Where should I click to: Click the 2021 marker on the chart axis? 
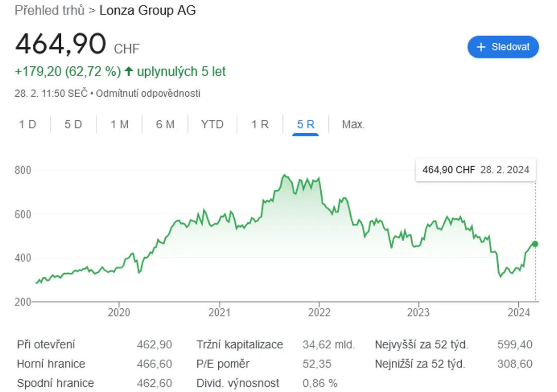[219, 312]
